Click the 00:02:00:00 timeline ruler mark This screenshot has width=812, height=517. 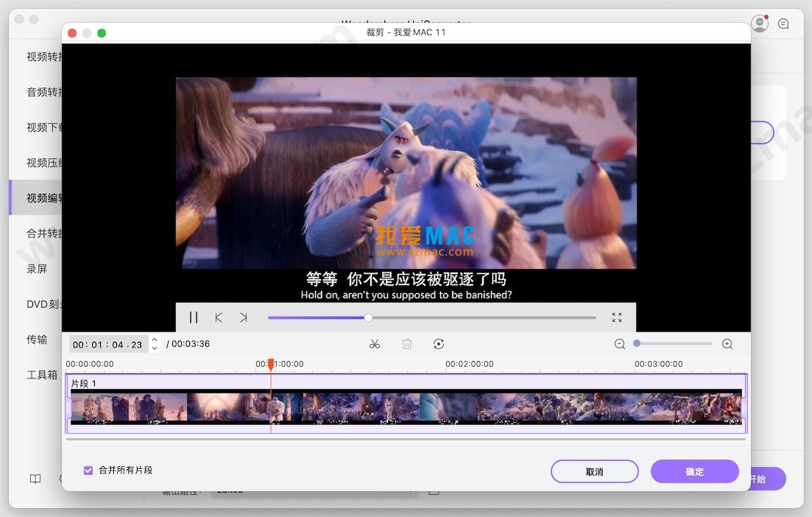tap(469, 364)
